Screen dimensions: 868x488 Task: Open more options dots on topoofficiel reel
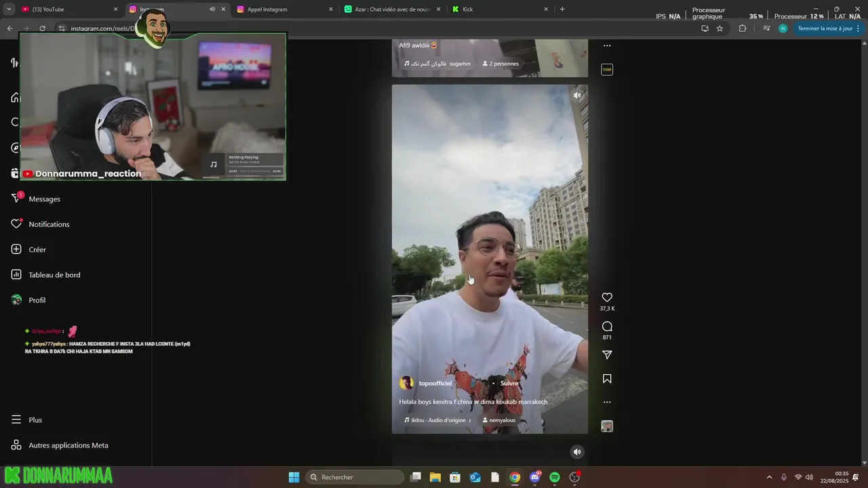pyautogui.click(x=607, y=402)
